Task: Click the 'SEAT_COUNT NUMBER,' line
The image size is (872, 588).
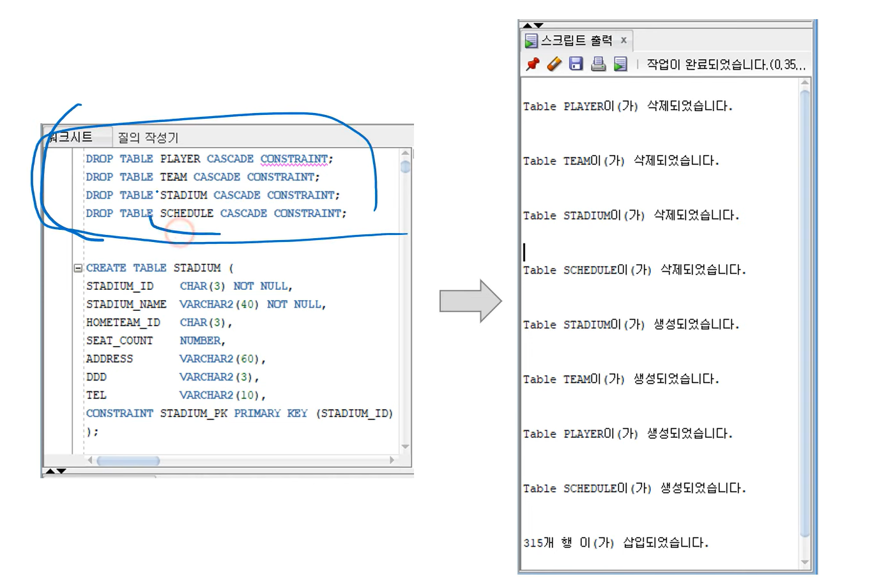Action: (156, 341)
